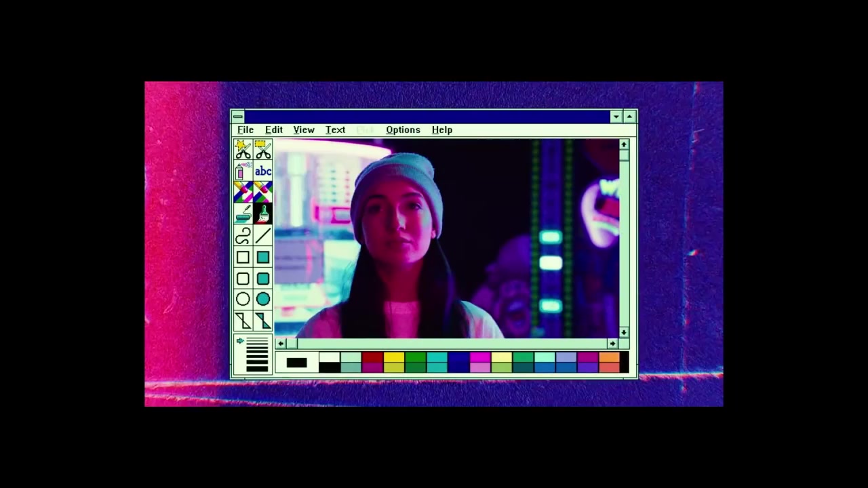Open the Options menu

pyautogui.click(x=403, y=129)
